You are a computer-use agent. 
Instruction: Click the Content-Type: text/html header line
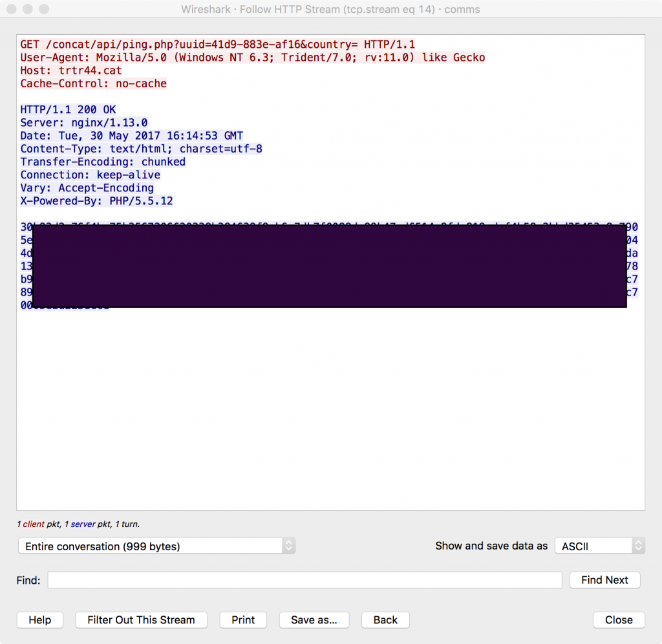(x=141, y=149)
